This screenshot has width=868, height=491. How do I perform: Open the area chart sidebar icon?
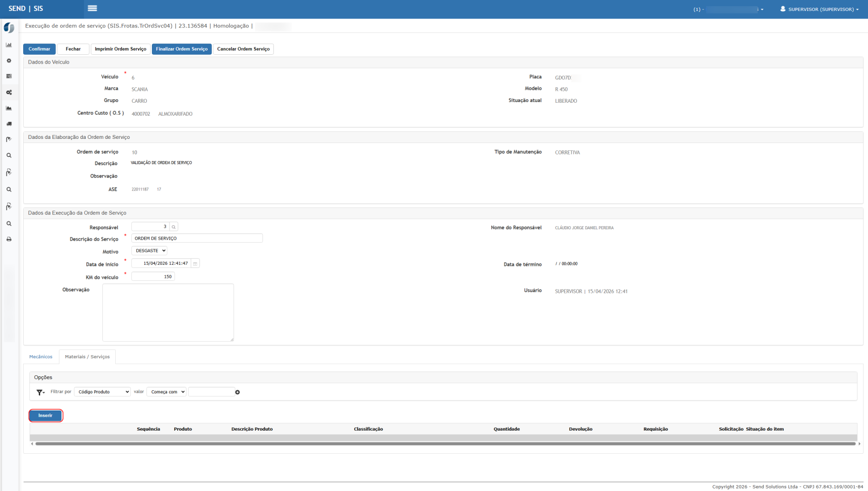coord(9,108)
